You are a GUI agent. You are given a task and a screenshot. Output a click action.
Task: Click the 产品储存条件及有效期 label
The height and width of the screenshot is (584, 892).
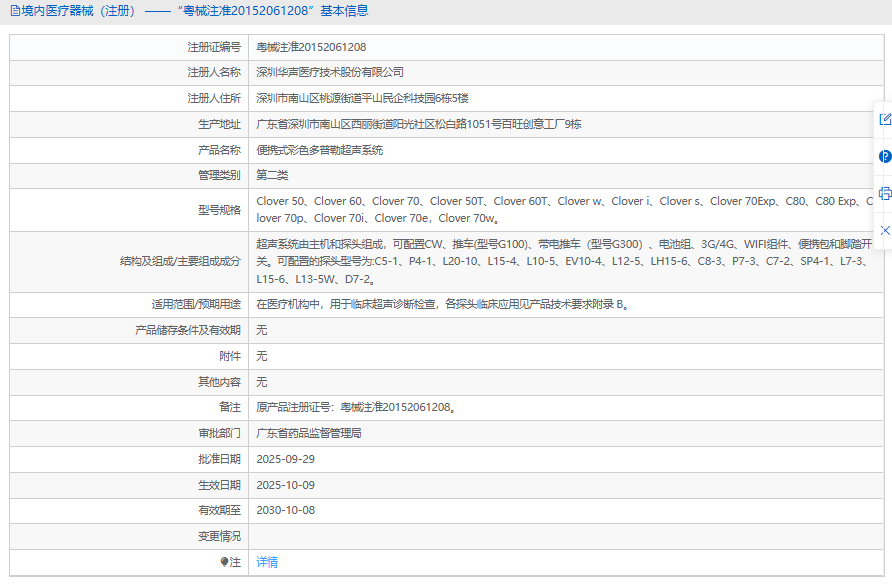coord(188,330)
